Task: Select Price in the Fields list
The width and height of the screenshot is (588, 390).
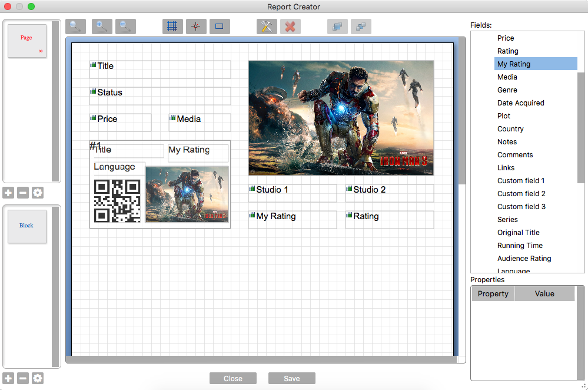Action: [x=506, y=38]
